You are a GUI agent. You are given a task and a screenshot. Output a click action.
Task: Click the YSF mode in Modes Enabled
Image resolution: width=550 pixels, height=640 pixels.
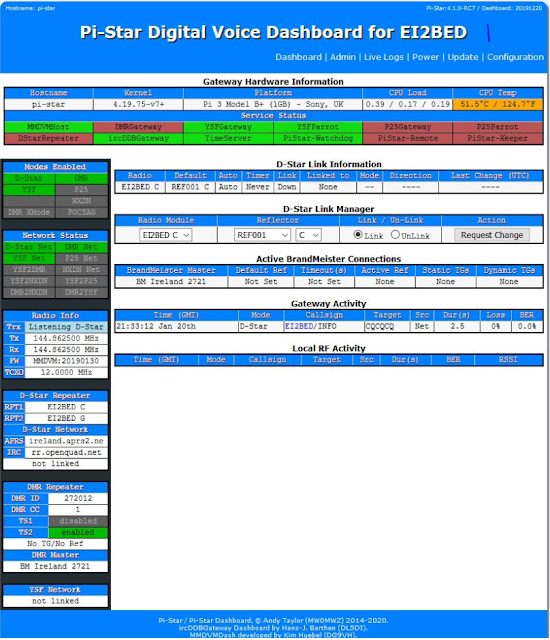[x=29, y=190]
